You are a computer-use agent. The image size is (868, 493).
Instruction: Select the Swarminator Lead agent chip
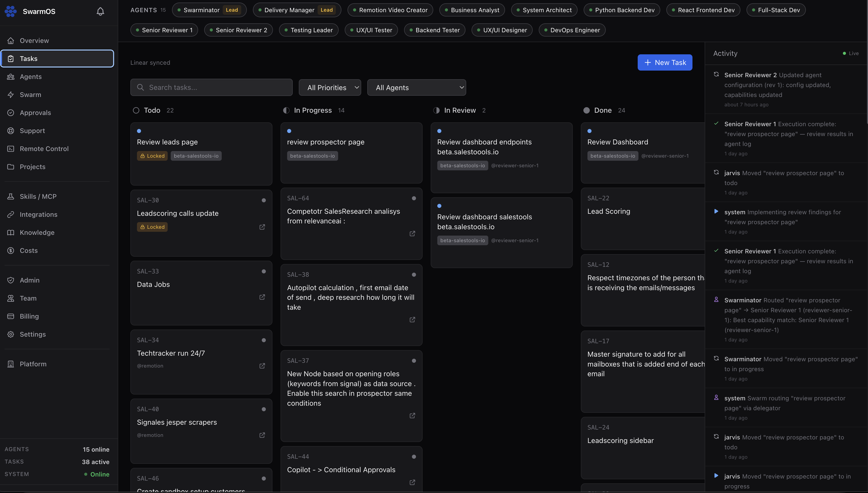[x=209, y=10]
